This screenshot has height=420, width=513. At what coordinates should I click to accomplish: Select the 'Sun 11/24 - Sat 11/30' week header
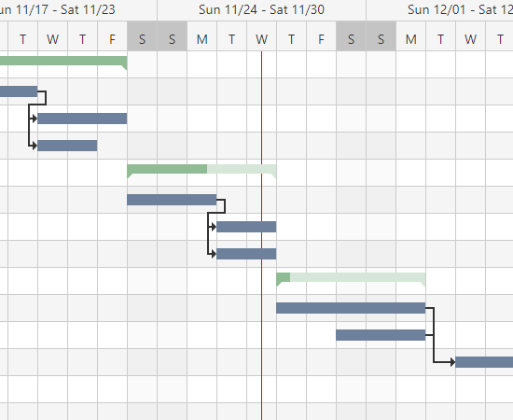tap(261, 10)
